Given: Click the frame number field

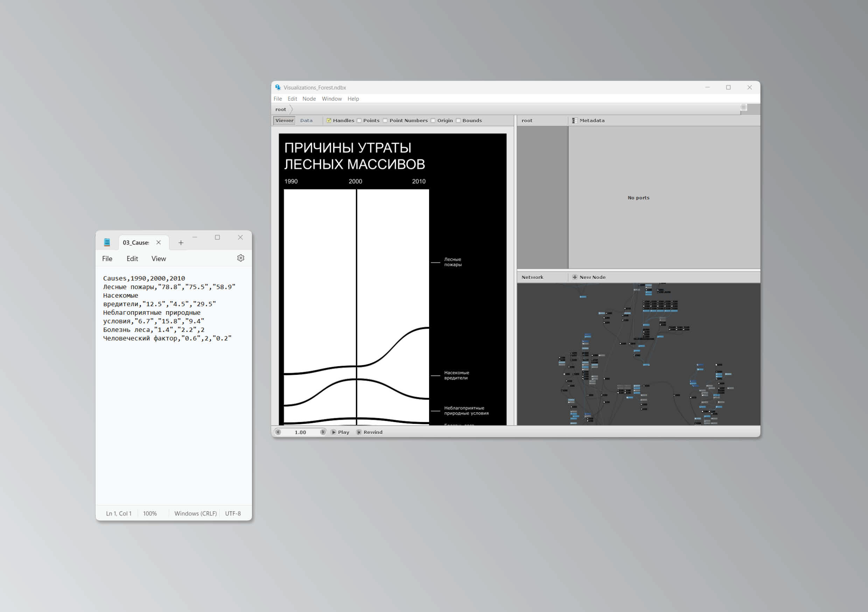Looking at the screenshot, I should pos(301,432).
